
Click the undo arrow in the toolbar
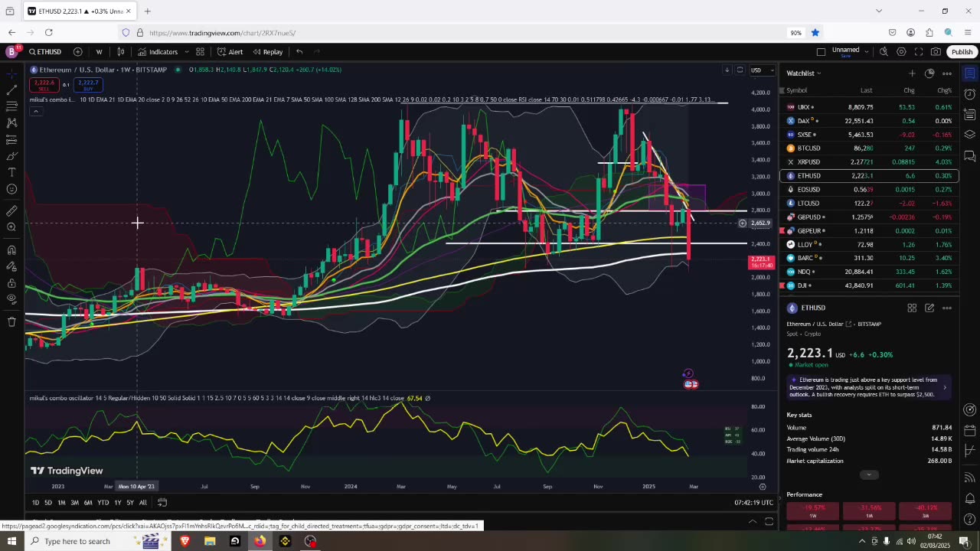point(299,52)
